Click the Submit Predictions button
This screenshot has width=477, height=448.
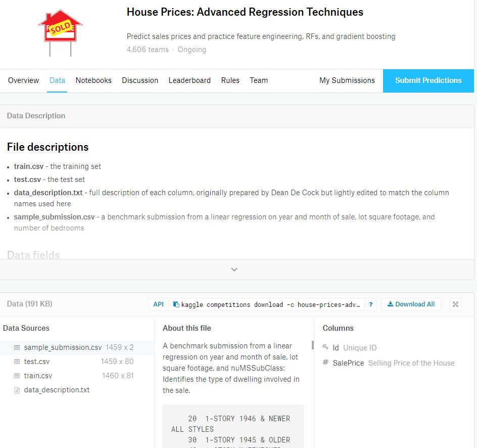coord(428,81)
